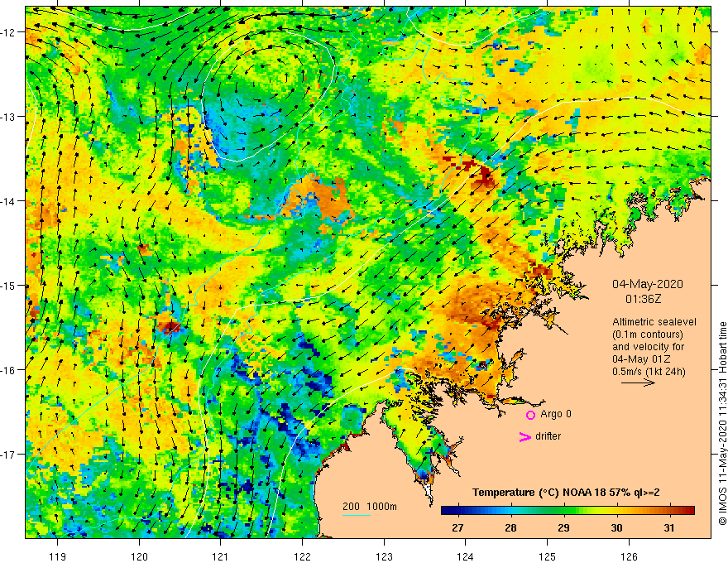The width and height of the screenshot is (728, 563).
Task: Click latitude label -17 on left axis
Action: [x=9, y=455]
